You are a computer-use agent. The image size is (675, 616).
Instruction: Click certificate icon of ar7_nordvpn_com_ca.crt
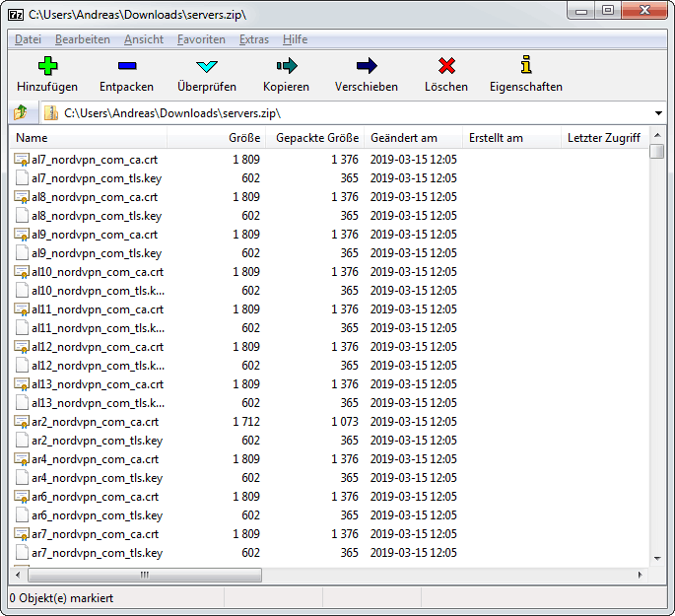[x=22, y=534]
